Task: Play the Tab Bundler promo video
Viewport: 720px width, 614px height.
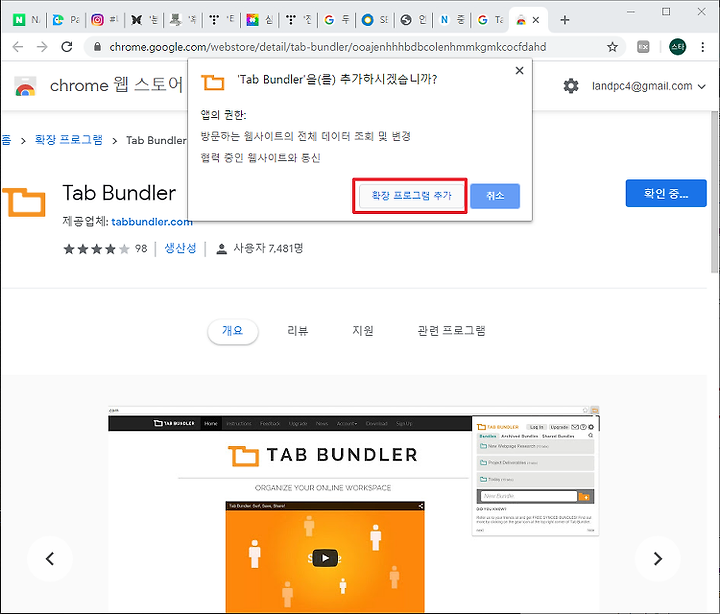Action: (x=325, y=558)
